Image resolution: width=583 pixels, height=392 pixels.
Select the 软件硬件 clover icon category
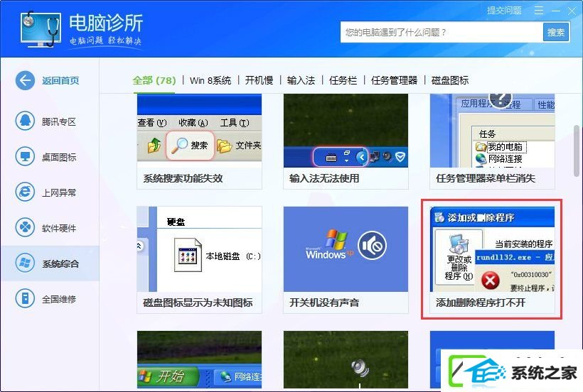click(x=25, y=227)
